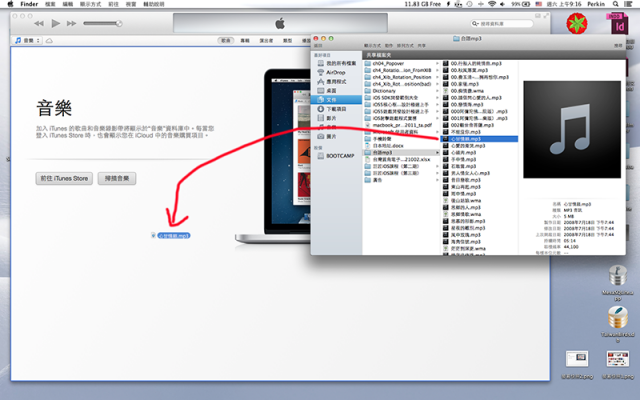
Task: Select the highlighted 心甘情願.mp3 file
Action: click(x=480, y=139)
